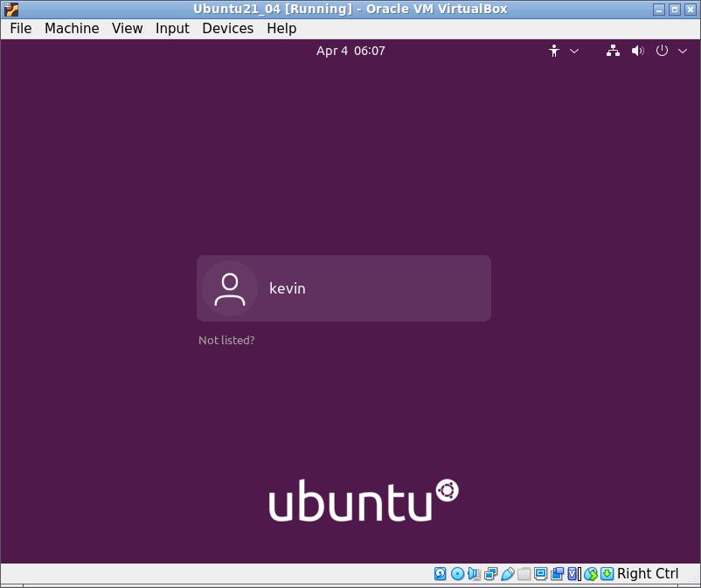Click the 'Not listed?' link

pos(226,340)
